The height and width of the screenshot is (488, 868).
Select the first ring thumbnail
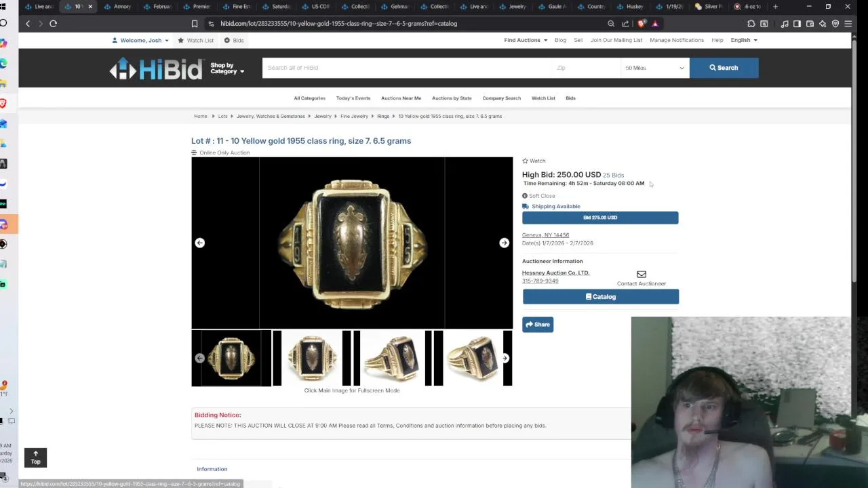[231, 358]
